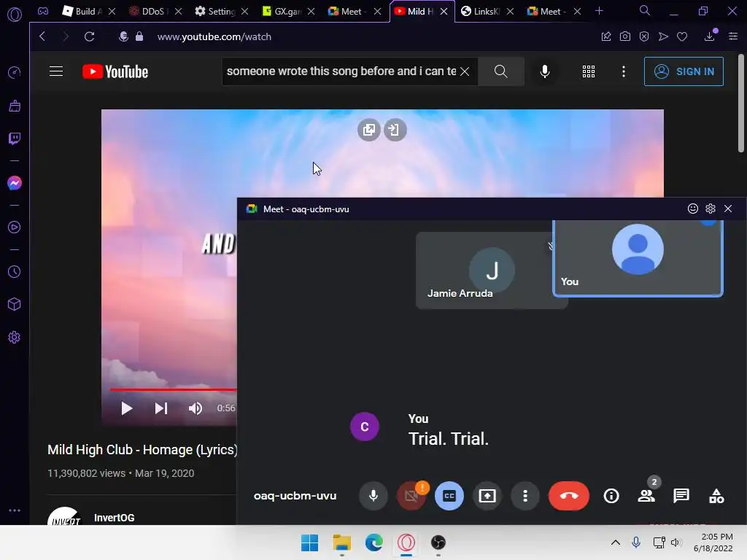
Task: Open sidebar Settings gear icon
Action: (15, 337)
